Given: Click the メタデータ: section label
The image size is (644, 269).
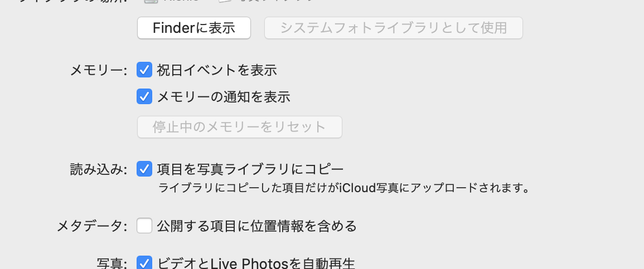Looking at the screenshot, I should click(x=91, y=226).
